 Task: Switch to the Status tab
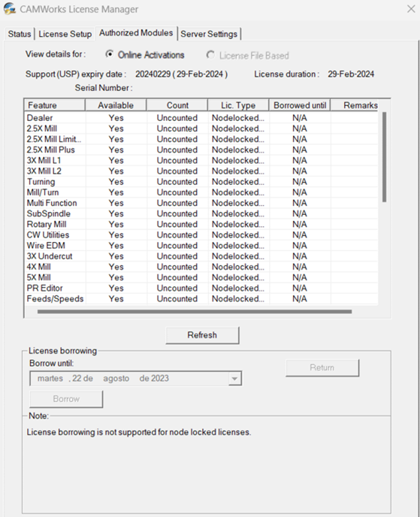[20, 34]
